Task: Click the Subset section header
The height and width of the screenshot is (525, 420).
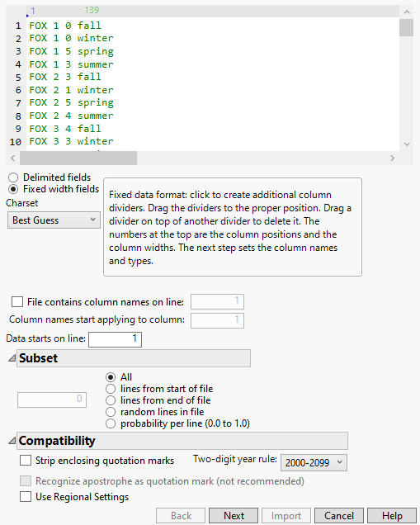Action: point(134,358)
